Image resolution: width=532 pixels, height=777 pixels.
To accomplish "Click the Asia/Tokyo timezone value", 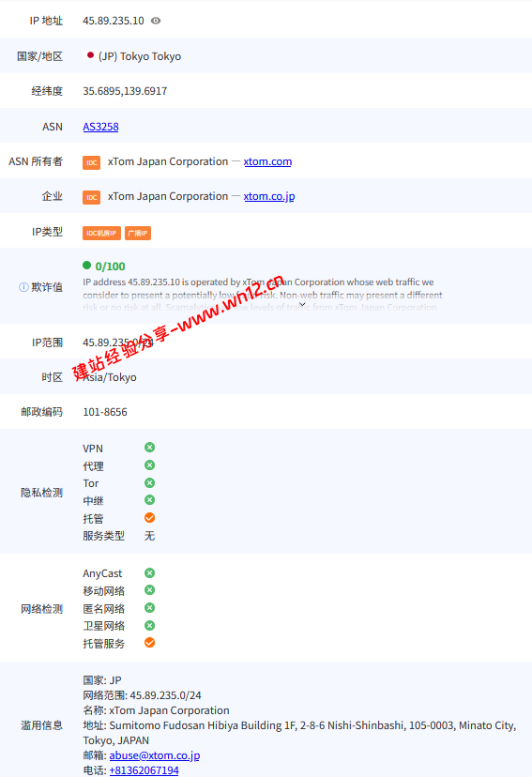I will pos(110,377).
